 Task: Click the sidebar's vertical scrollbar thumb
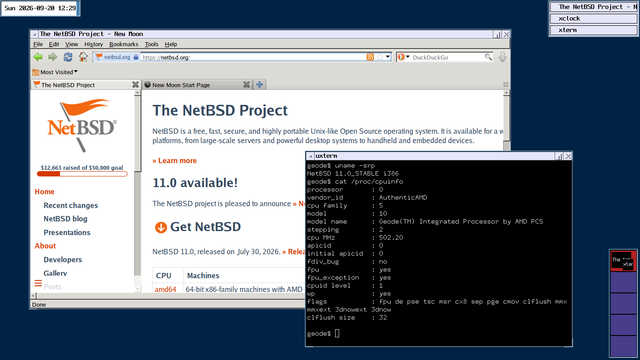[138, 134]
